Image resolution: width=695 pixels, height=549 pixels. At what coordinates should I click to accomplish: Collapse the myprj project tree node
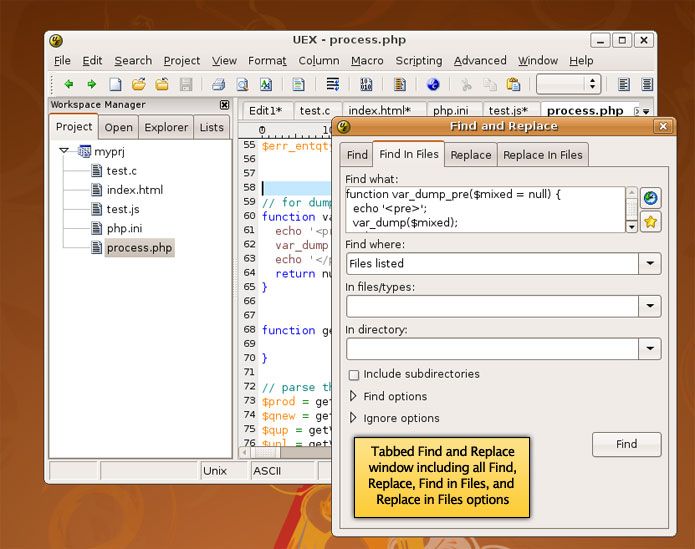pyautogui.click(x=64, y=151)
